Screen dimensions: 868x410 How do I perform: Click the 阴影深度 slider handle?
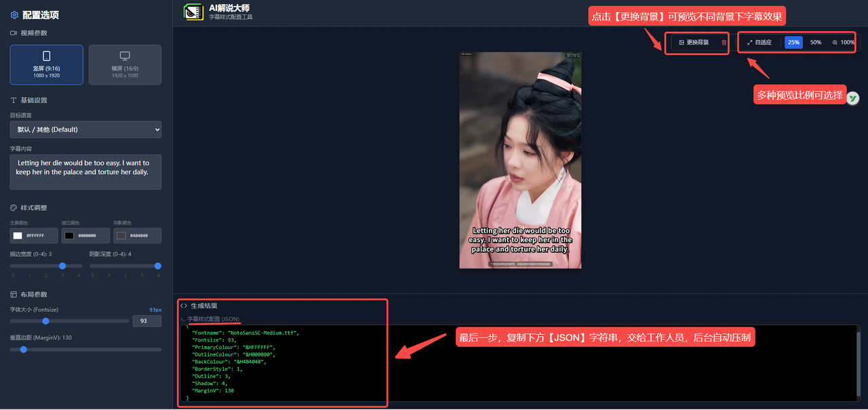point(158,266)
